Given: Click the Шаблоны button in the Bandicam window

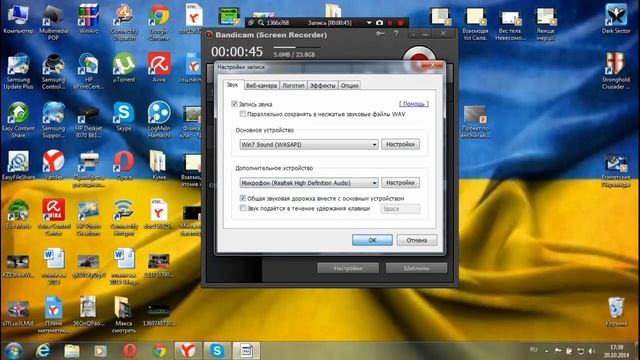Looking at the screenshot, I should (416, 268).
